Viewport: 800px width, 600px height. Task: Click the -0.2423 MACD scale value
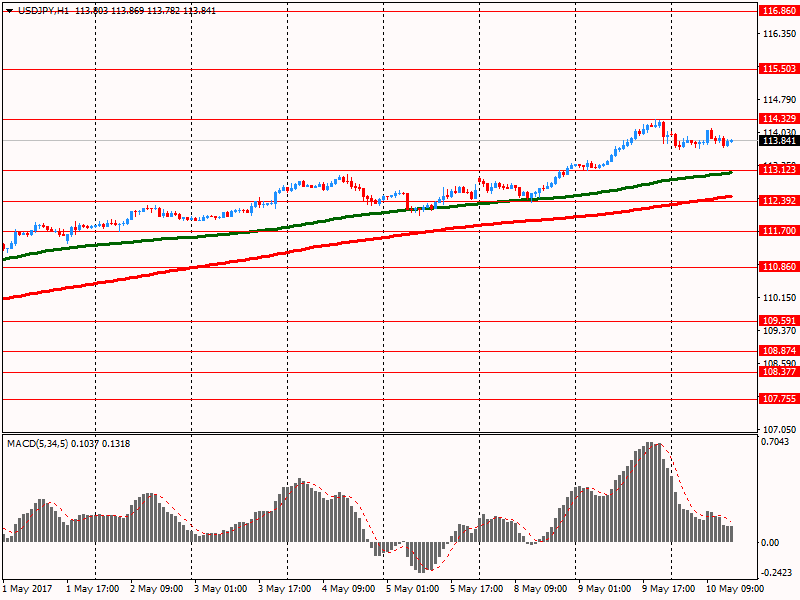777,573
